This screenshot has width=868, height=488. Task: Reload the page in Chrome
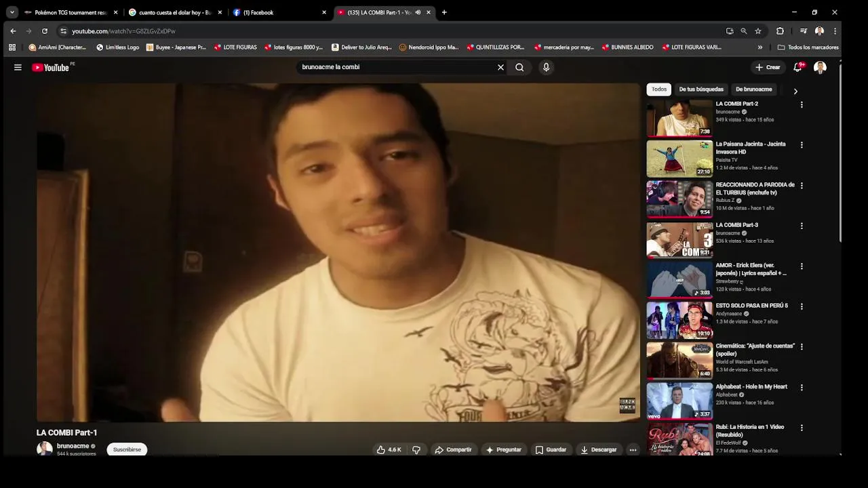[x=45, y=30]
